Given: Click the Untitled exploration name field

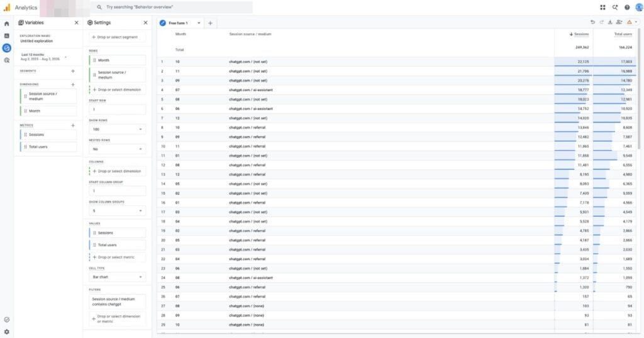Looking at the screenshot, I should (36, 41).
